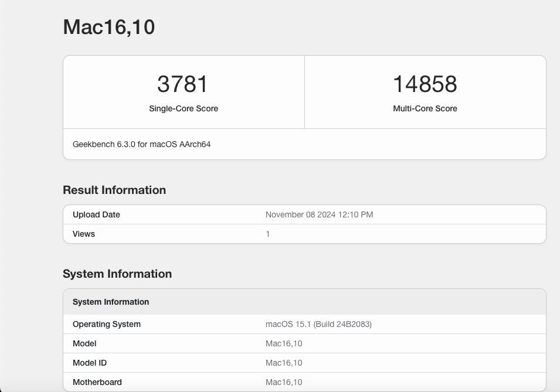
Task: Click the Multi-Core Score label
Action: click(425, 108)
